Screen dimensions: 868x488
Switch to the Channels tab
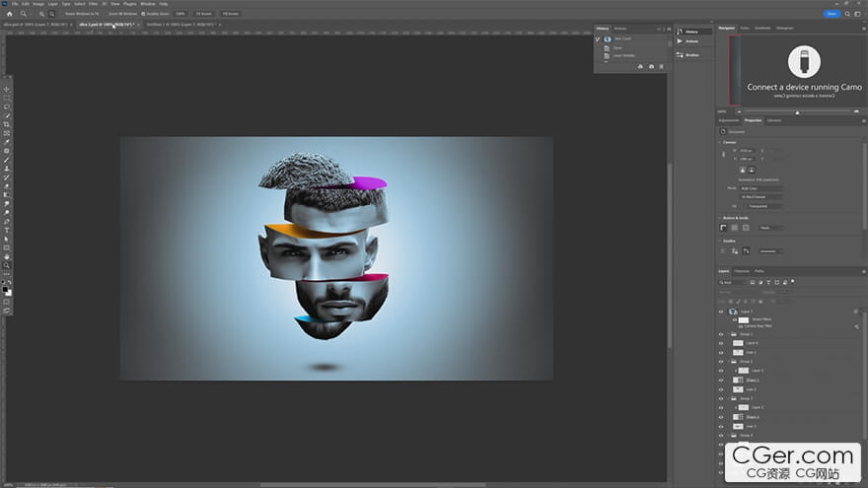pyautogui.click(x=742, y=270)
